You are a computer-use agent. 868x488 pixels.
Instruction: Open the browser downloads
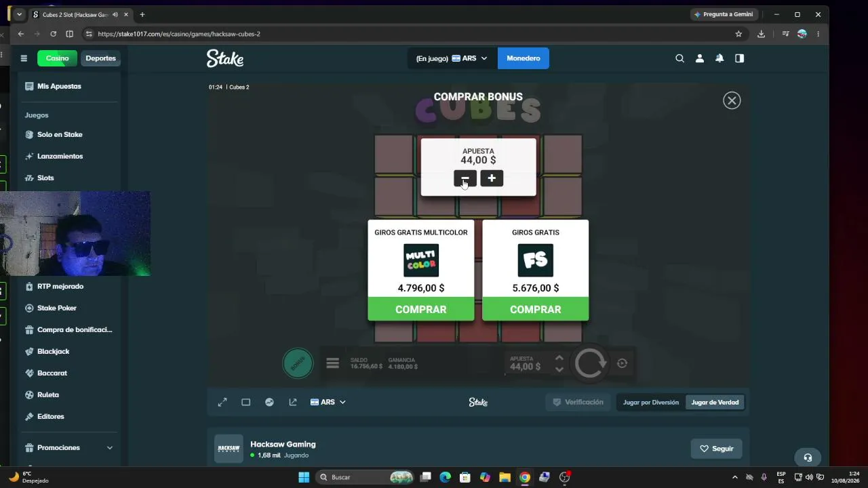tap(761, 34)
